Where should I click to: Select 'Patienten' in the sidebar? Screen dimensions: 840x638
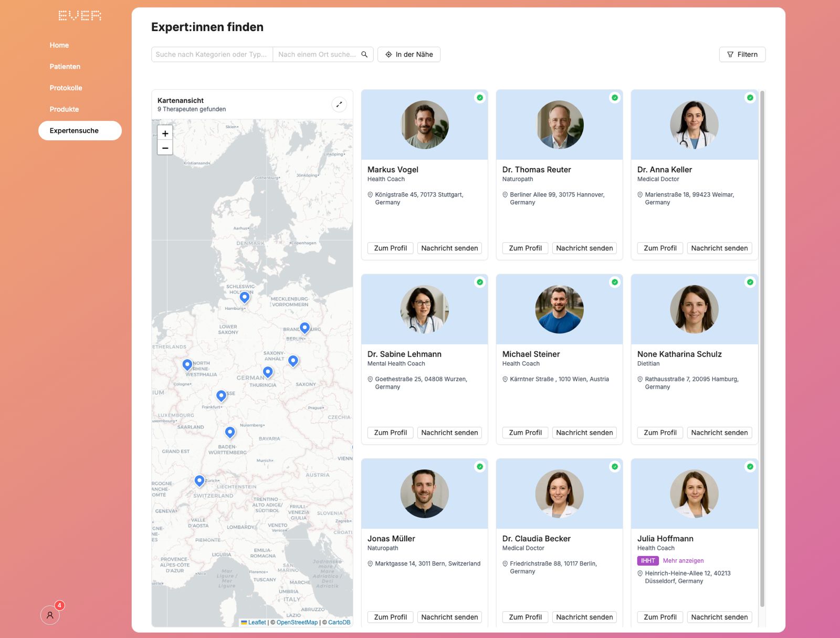pos(65,67)
